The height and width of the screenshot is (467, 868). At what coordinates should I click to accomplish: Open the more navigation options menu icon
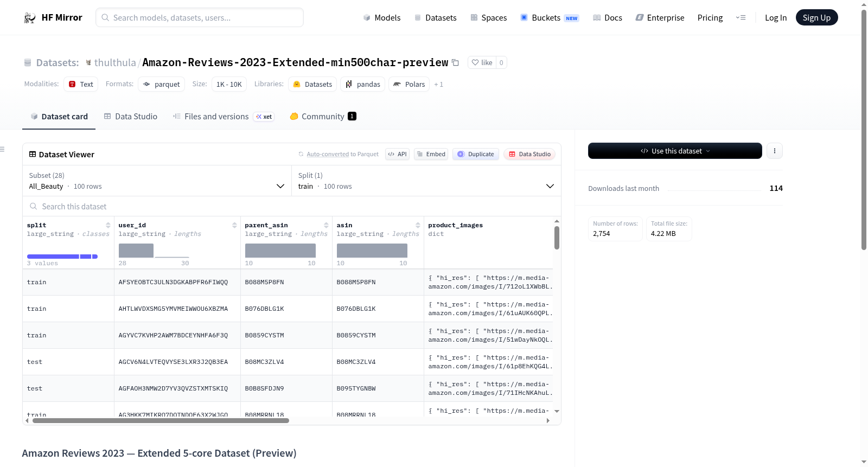pos(741,18)
